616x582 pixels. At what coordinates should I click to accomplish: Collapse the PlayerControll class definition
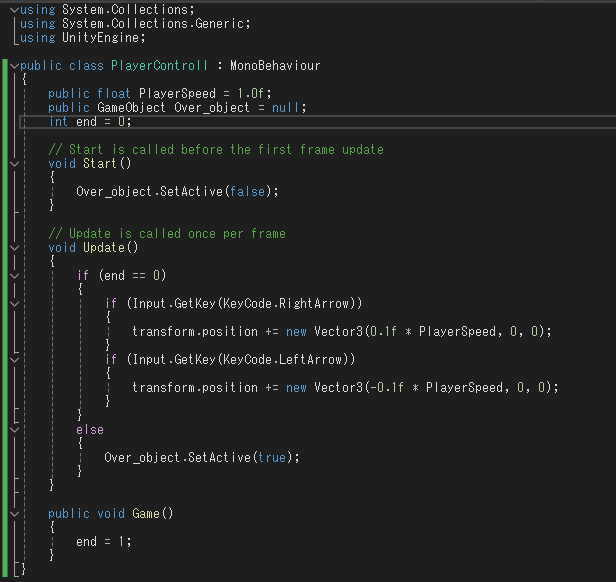click(13, 66)
